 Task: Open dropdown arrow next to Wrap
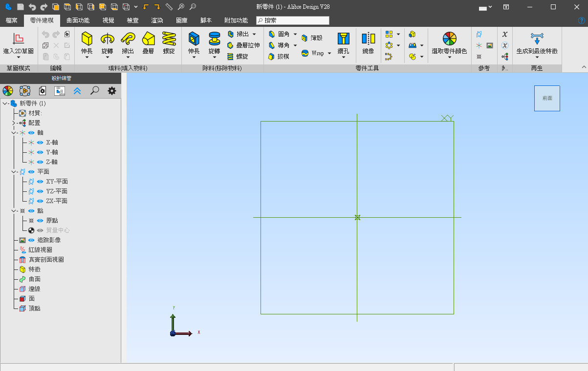pyautogui.click(x=329, y=53)
